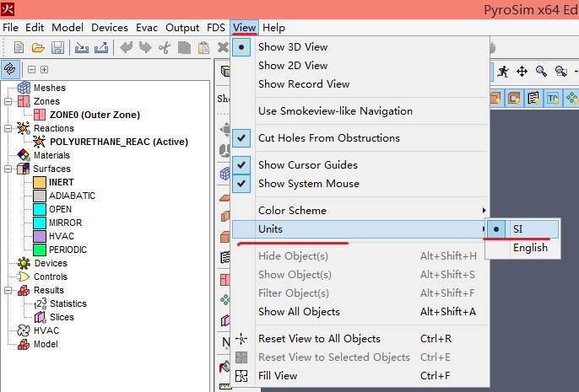The height and width of the screenshot is (392, 579).
Task: Click the Paste clipboard icon
Action: point(203,47)
